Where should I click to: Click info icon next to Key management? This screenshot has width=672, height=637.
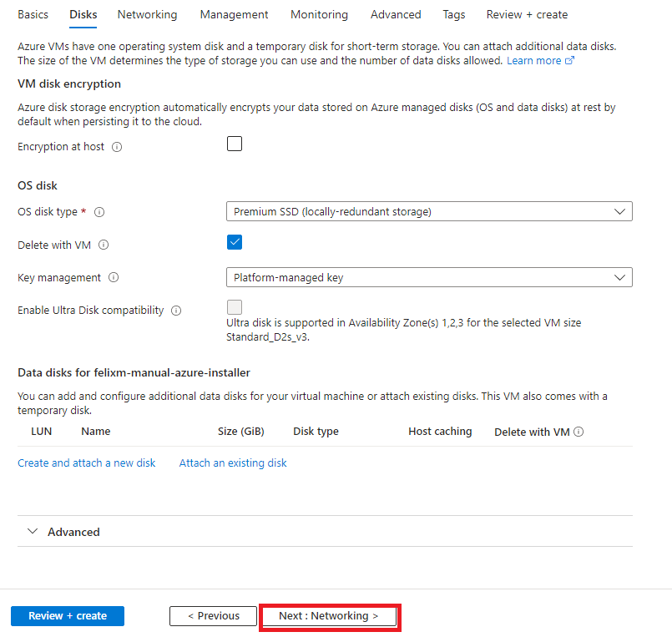pyautogui.click(x=114, y=277)
